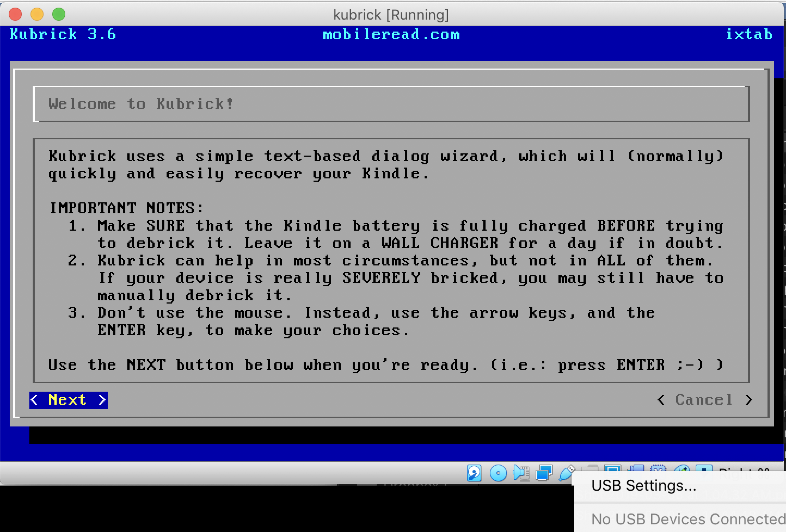Image resolution: width=786 pixels, height=532 pixels.
Task: Click the hard disk activity icon
Action: (x=474, y=473)
